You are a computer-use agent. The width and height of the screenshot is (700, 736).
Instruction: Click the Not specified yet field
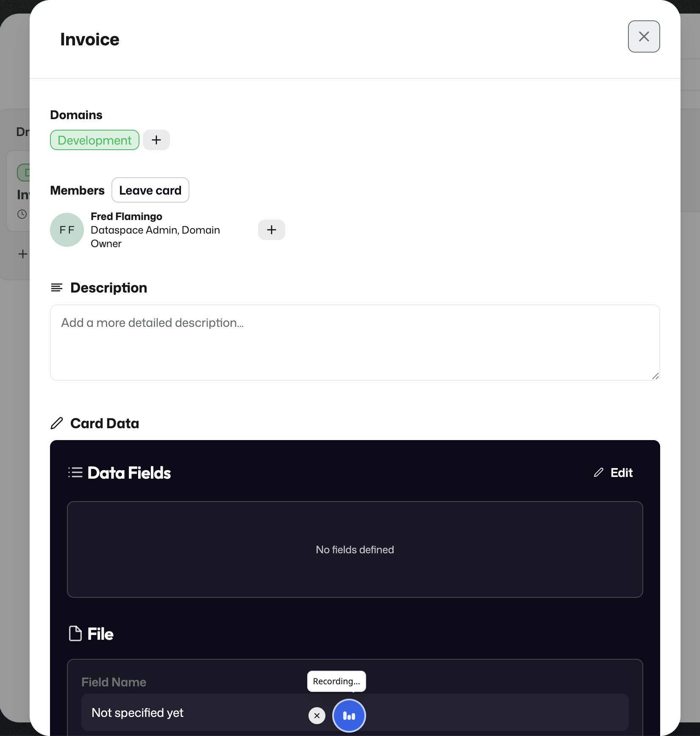355,712
